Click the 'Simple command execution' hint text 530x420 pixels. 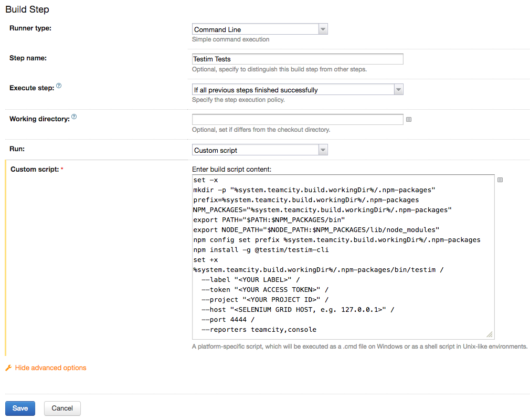coord(230,39)
